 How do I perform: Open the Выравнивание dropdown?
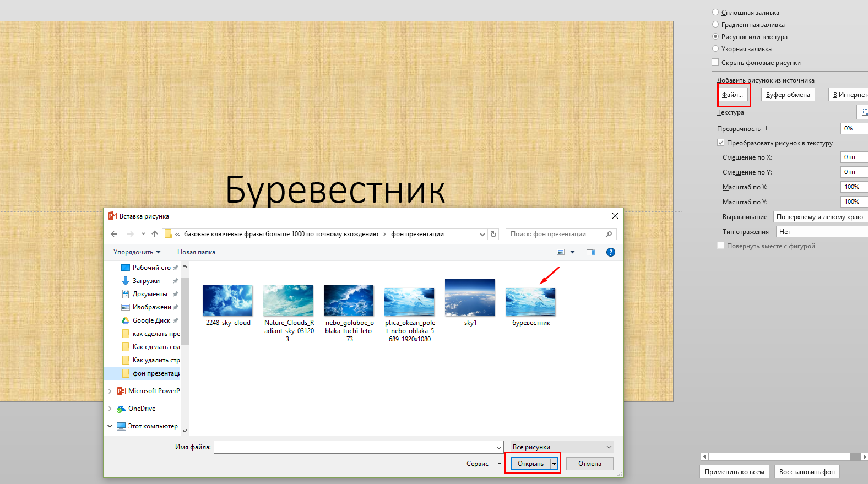pyautogui.click(x=820, y=217)
